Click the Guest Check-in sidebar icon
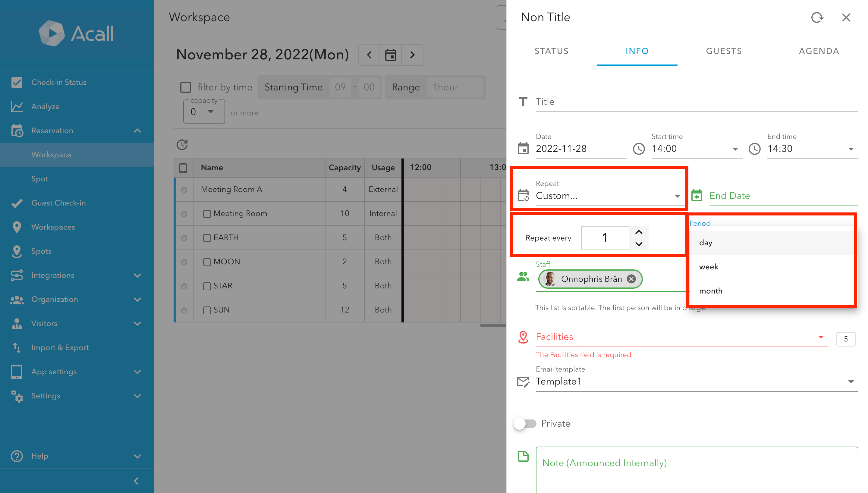 (x=17, y=203)
